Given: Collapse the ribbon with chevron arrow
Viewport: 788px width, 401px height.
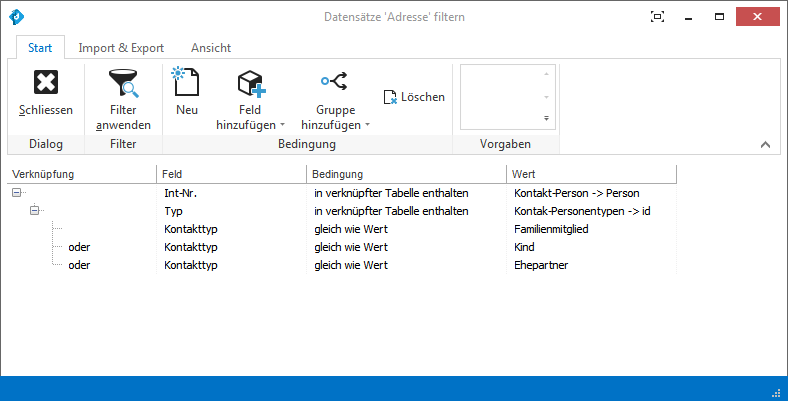Looking at the screenshot, I should pos(765,145).
